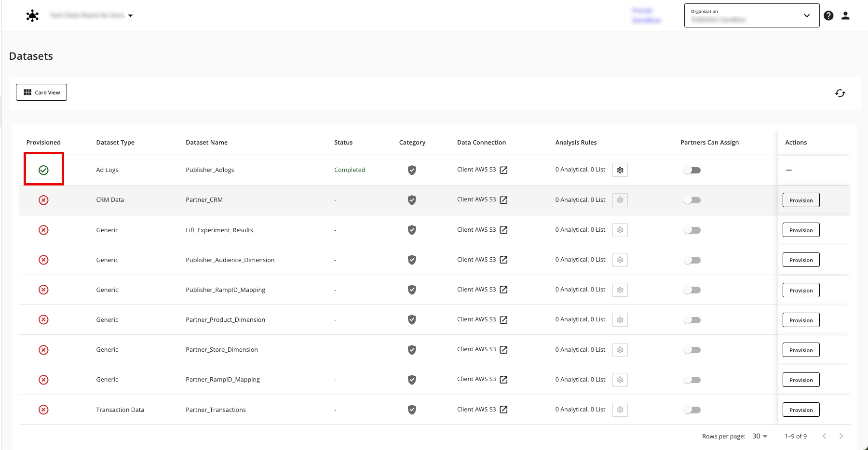Toggle Partners Can Assign for Partner_Store_Dimension
The image size is (868, 450).
click(x=692, y=350)
